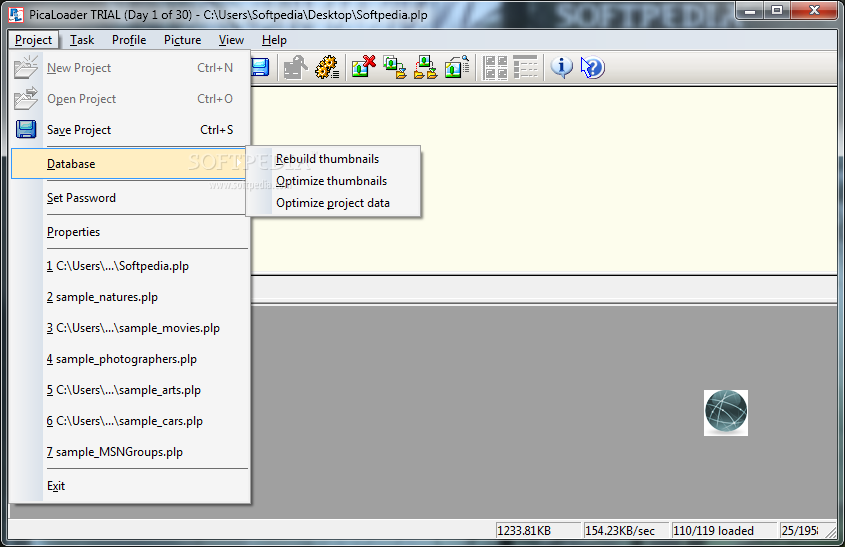Viewport: 845px width, 547px height.
Task: Click the 110/119 loaded status entry
Action: (x=725, y=531)
